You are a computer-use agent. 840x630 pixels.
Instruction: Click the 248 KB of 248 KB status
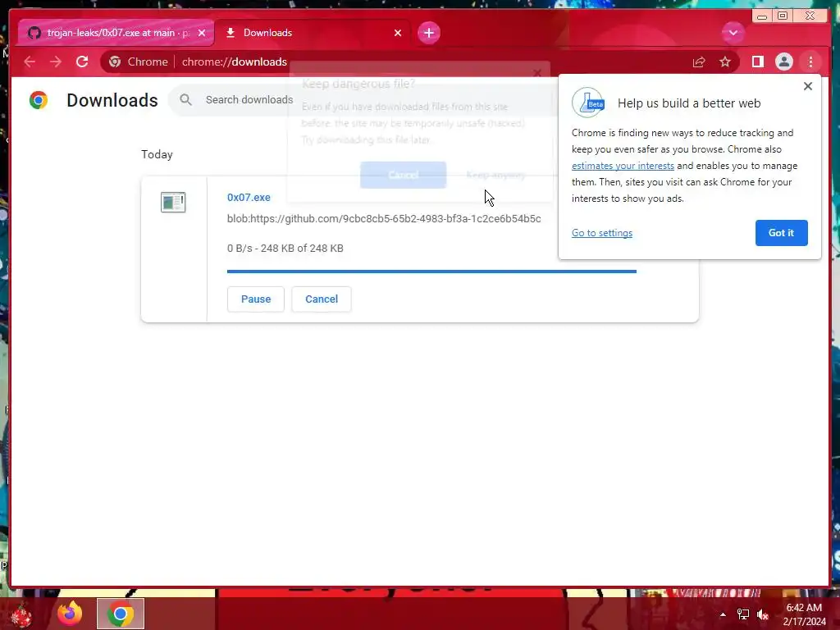click(x=285, y=248)
